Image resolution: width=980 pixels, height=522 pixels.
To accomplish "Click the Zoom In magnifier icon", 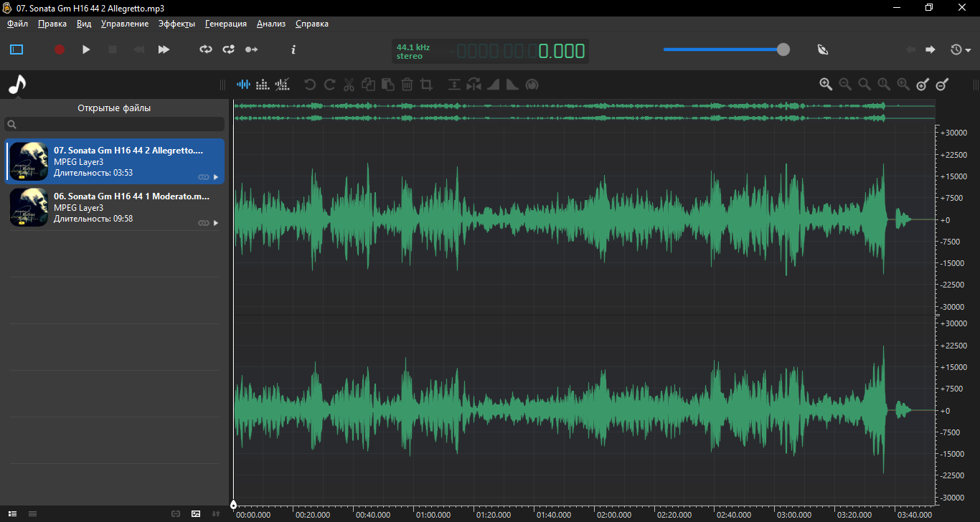I will (826, 85).
